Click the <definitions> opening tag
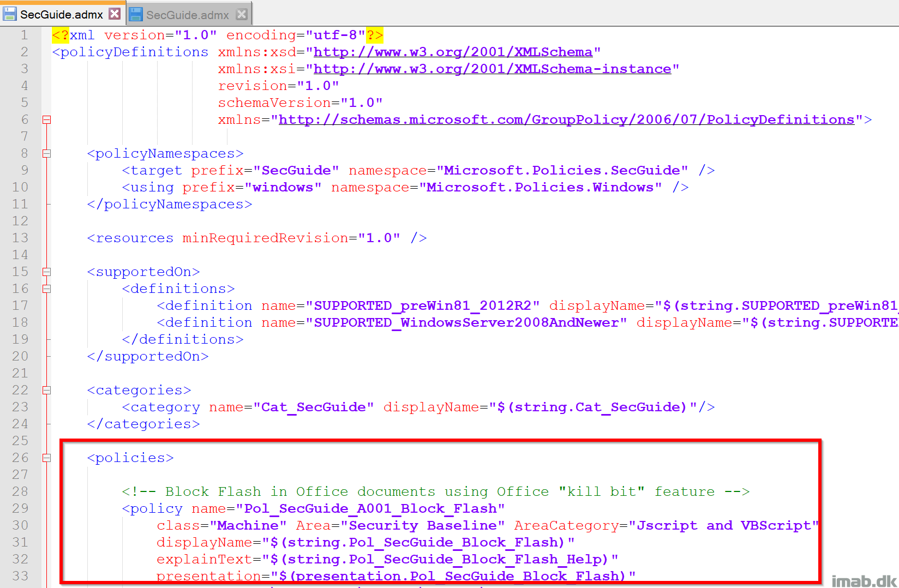This screenshot has height=588, width=899. (x=178, y=289)
